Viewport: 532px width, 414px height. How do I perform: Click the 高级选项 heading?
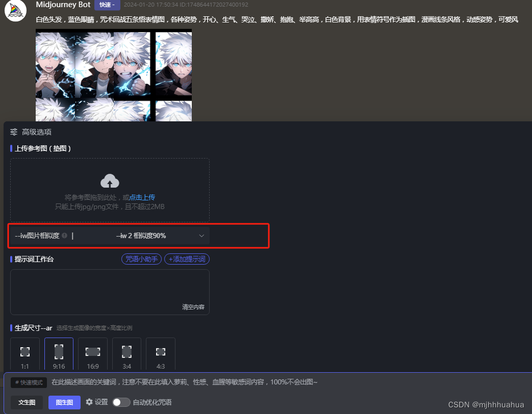click(x=37, y=132)
